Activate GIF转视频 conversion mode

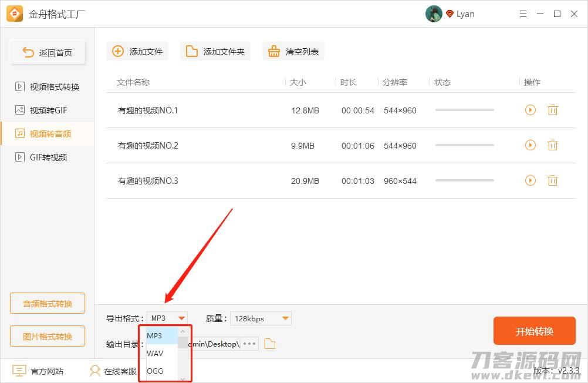click(x=47, y=157)
